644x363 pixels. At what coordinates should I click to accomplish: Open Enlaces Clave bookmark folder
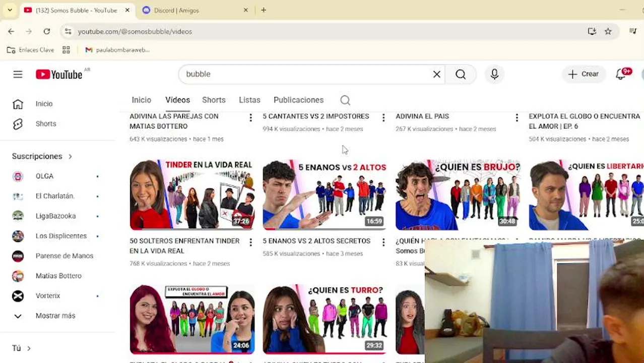31,50
